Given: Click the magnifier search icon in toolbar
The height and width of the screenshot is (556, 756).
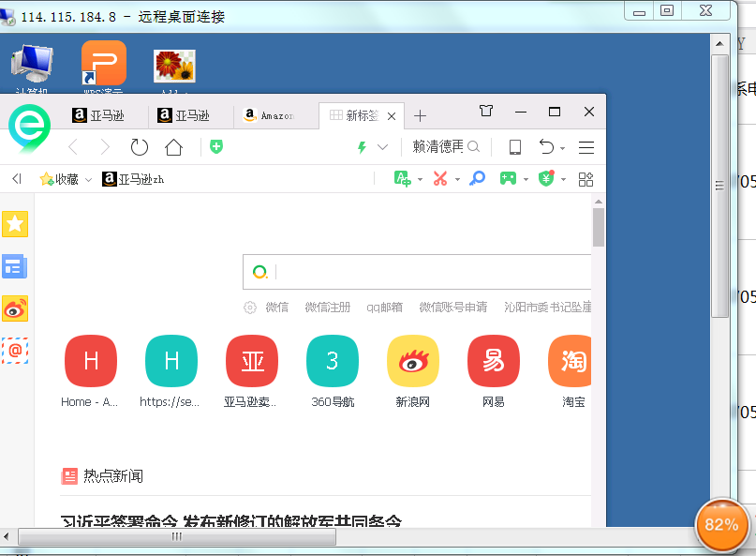Looking at the screenshot, I should (473, 146).
